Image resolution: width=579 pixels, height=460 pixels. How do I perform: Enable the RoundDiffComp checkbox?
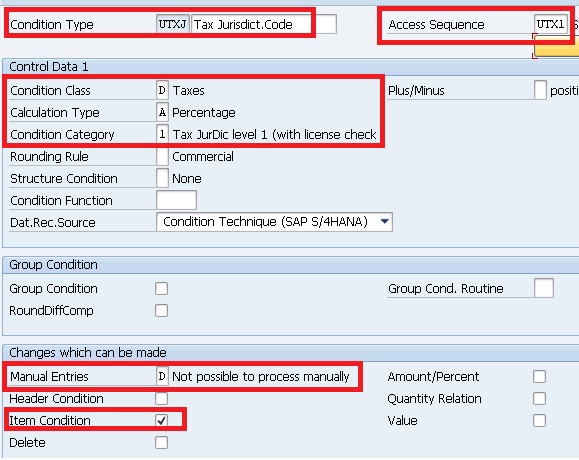(x=161, y=310)
